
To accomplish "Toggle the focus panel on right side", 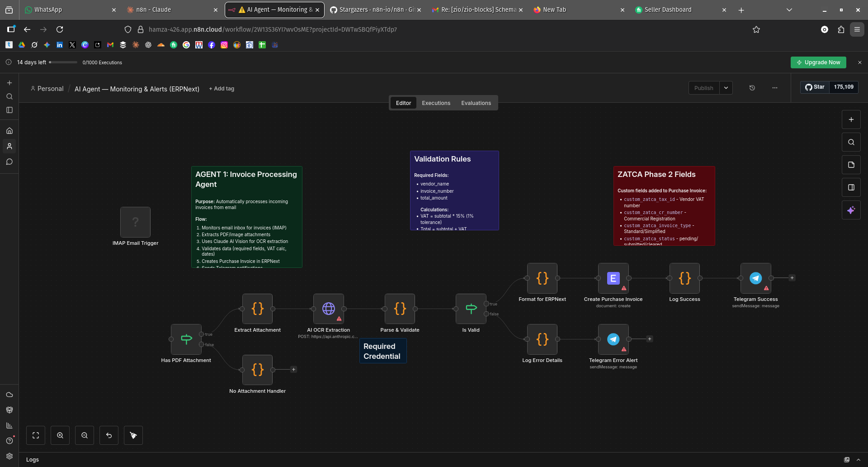I will [x=851, y=187].
